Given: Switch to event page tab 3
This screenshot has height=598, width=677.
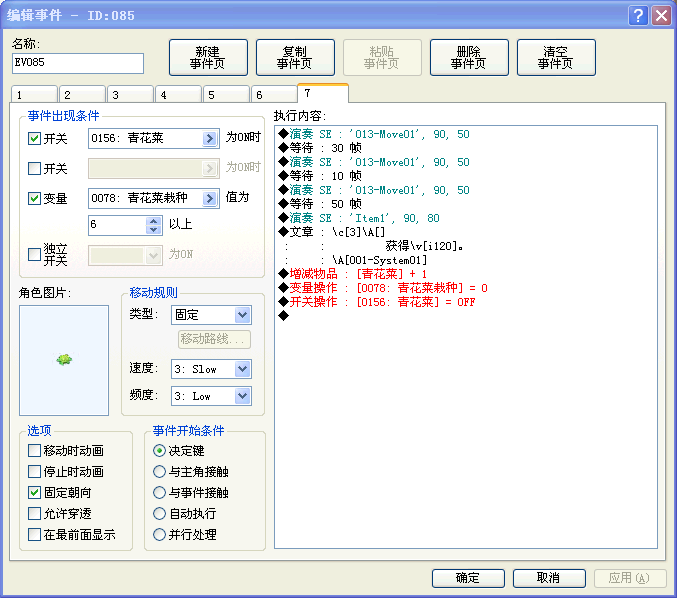Looking at the screenshot, I should pyautogui.click(x=130, y=95).
